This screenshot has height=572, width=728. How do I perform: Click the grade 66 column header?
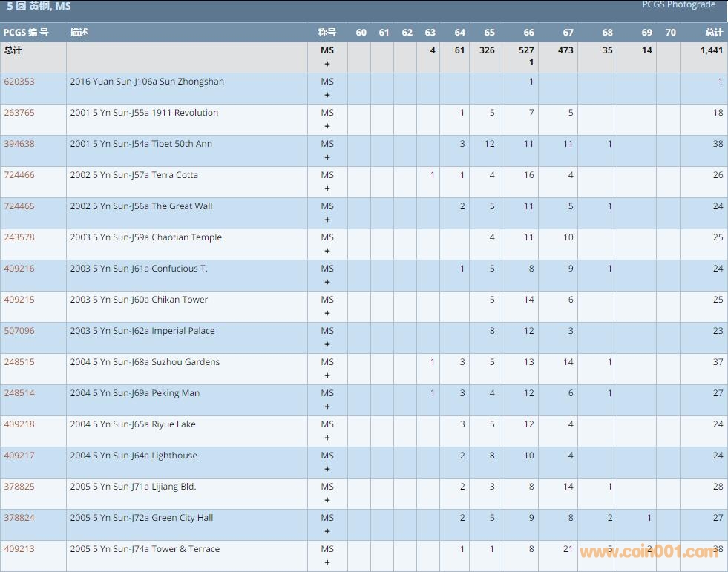click(528, 33)
